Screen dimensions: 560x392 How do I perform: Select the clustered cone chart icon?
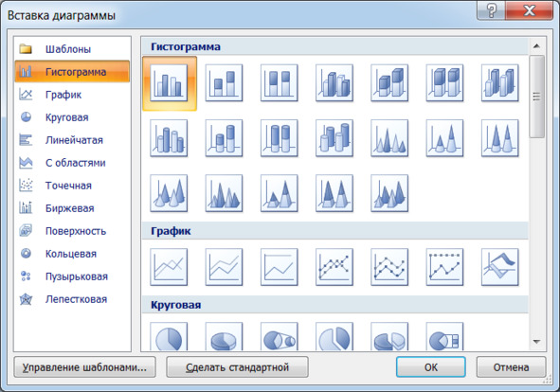point(389,138)
